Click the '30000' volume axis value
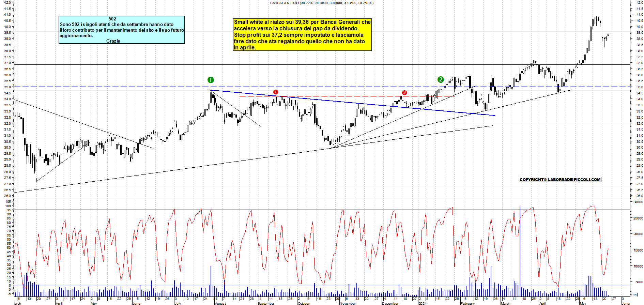The image size is (644, 305). pos(638,202)
